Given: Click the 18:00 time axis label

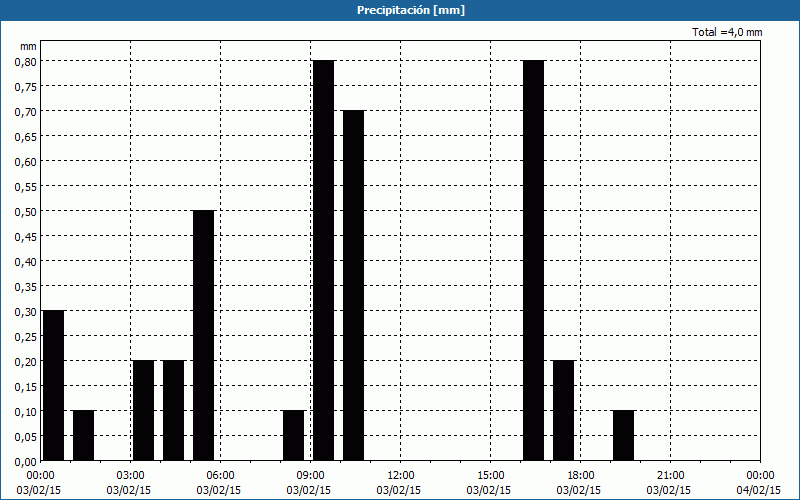Looking at the screenshot, I should (581, 476).
